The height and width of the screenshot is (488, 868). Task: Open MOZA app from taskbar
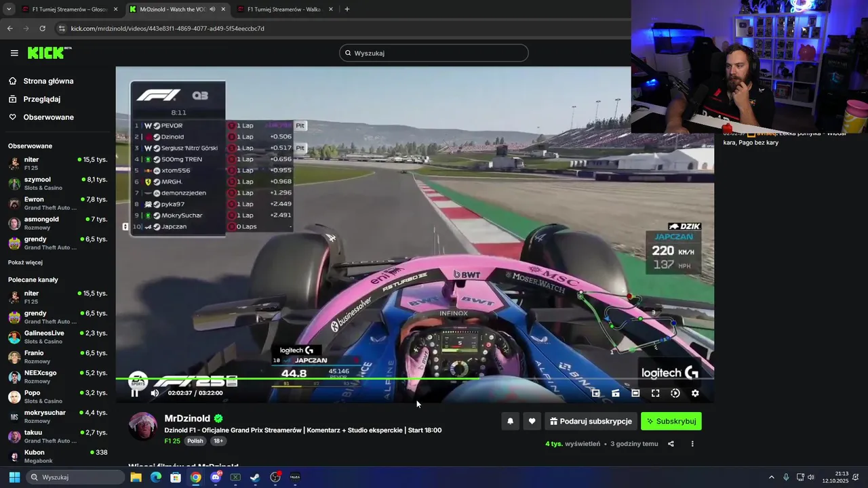pos(295,477)
